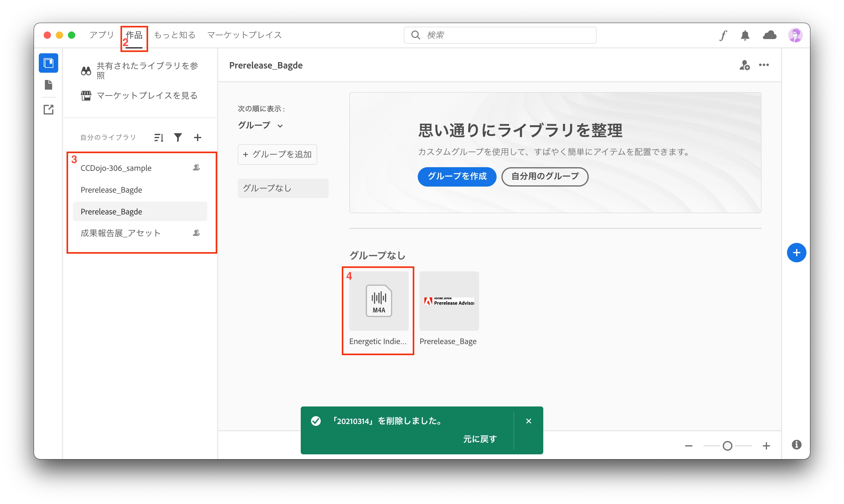Sort the my libraries list
The height and width of the screenshot is (504, 844).
(x=159, y=138)
